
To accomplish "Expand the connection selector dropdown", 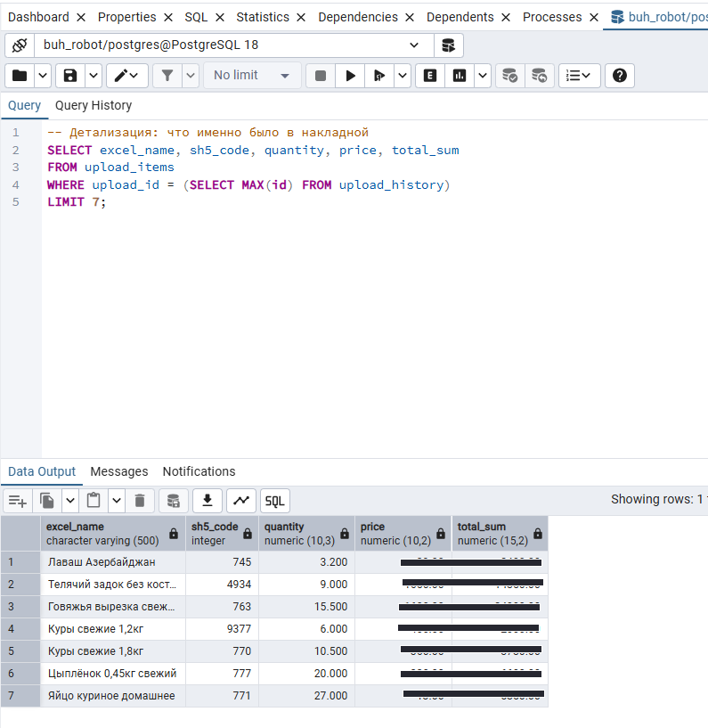I will [x=414, y=45].
